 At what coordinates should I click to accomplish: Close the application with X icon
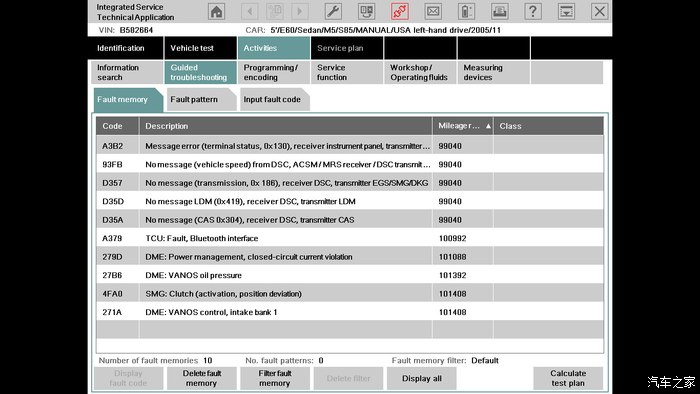pyautogui.click(x=600, y=12)
